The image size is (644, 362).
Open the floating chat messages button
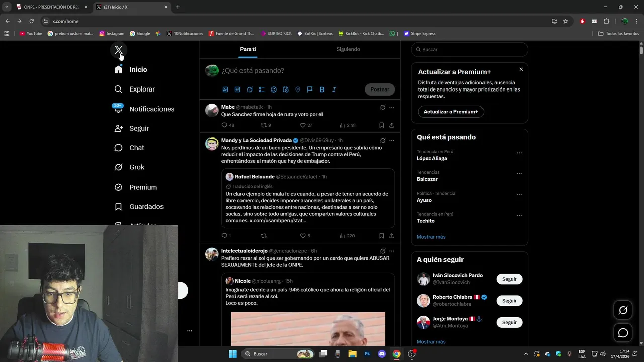(x=623, y=333)
